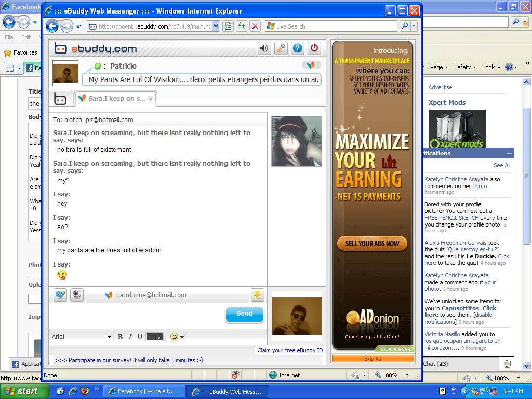The height and width of the screenshot is (399, 532).
Task: Click the green online status icon beside Patricio
Action: [98, 66]
